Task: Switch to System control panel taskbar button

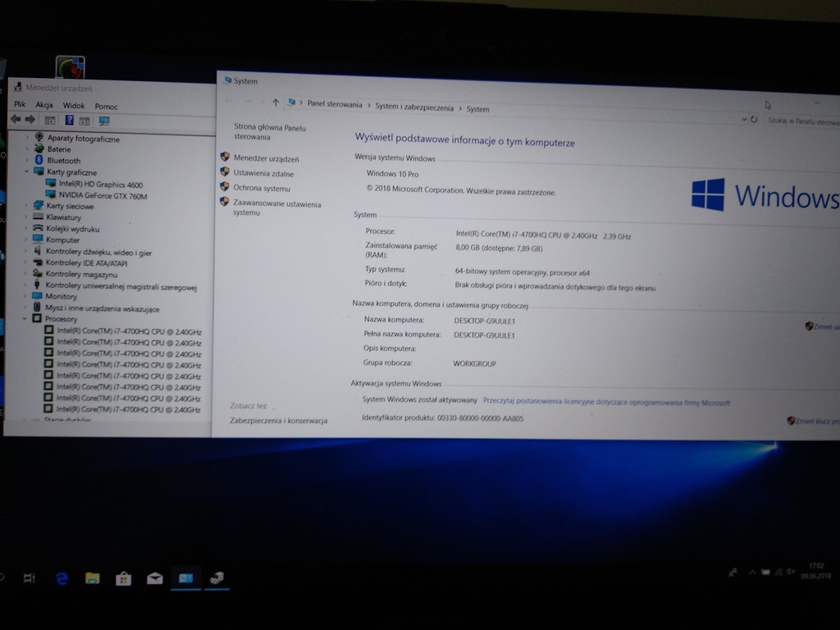Action: (x=186, y=578)
